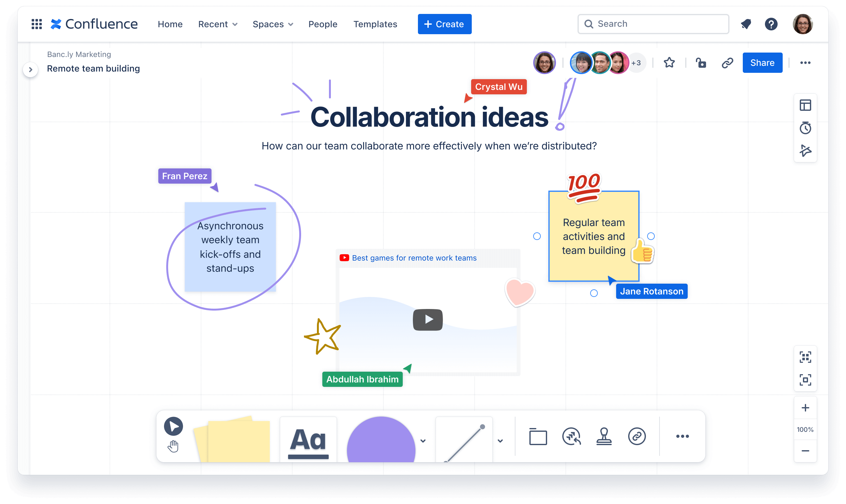
Task: Open the People navigation menu item
Action: tap(322, 24)
